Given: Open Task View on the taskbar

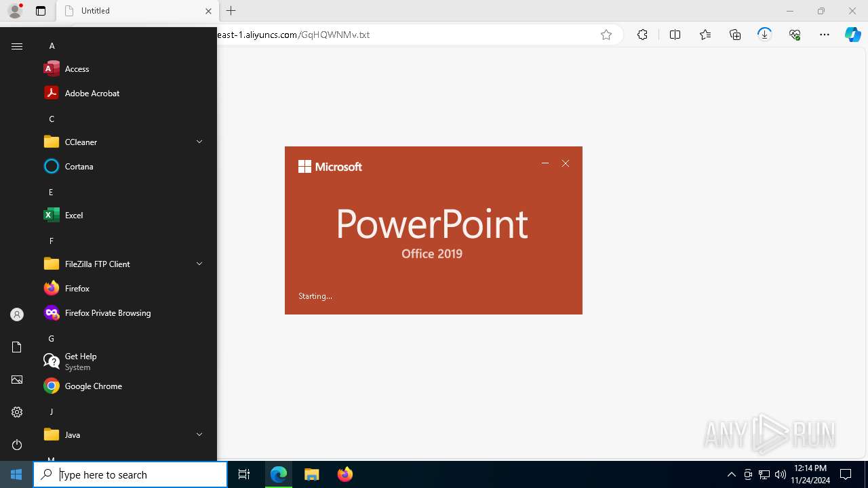Looking at the screenshot, I should click(244, 474).
